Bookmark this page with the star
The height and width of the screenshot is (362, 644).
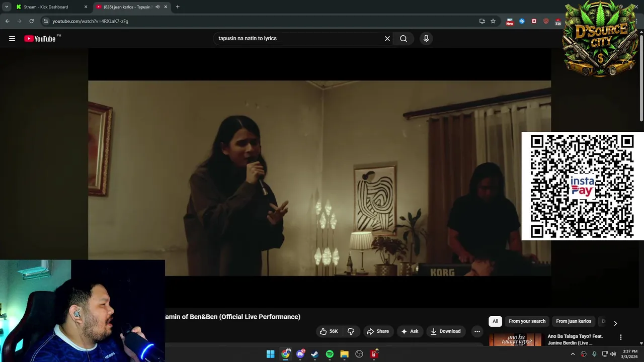point(493,21)
